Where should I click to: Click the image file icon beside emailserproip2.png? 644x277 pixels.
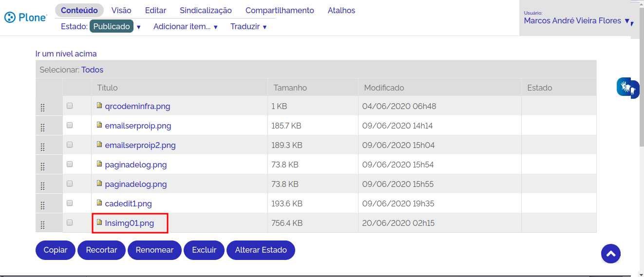tap(99, 144)
